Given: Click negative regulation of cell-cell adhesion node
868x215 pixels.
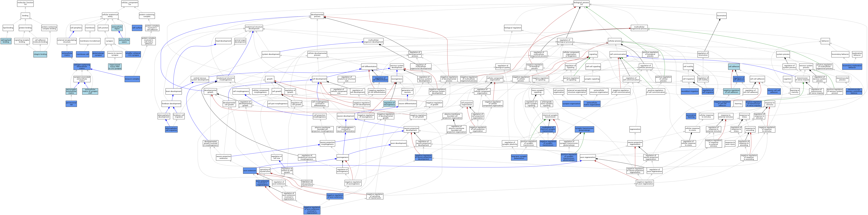Looking at the screenshot, I should pyautogui.click(x=722, y=104).
